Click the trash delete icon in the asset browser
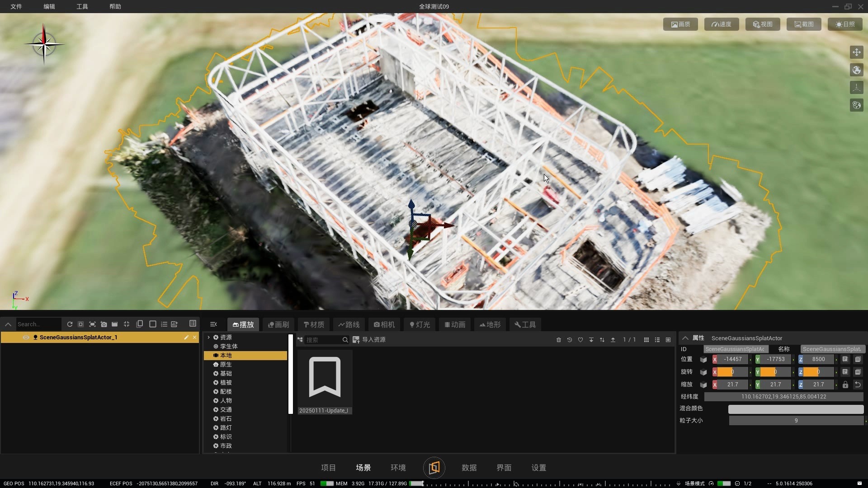Viewport: 868px width, 488px height. pos(559,340)
